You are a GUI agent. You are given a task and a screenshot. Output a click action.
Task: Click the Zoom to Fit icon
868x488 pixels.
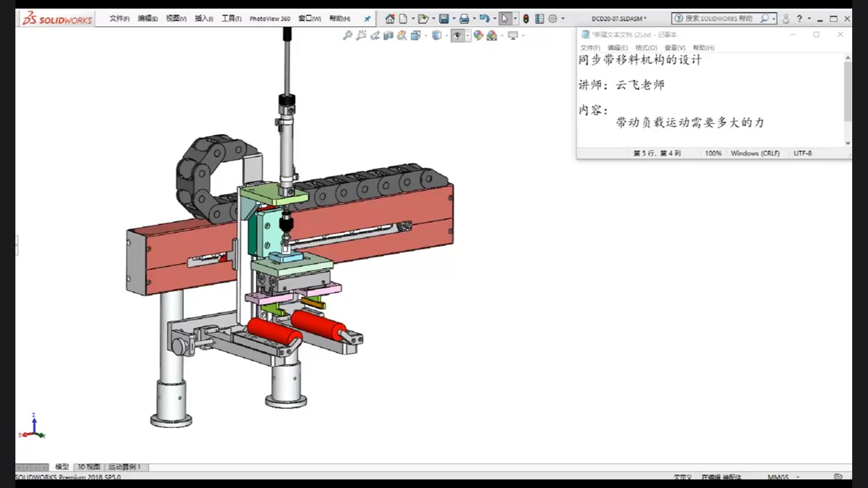347,35
